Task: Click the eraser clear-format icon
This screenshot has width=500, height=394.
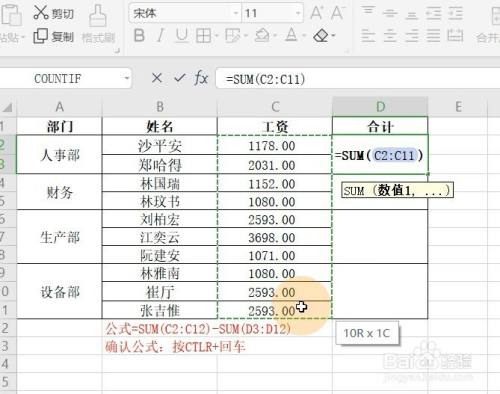Action: (x=321, y=35)
